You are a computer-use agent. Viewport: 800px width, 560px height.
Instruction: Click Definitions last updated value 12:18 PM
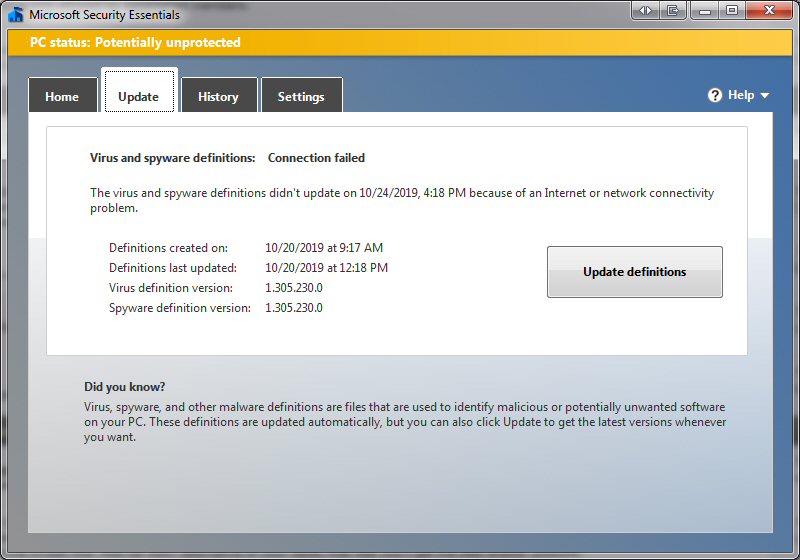[x=327, y=268]
